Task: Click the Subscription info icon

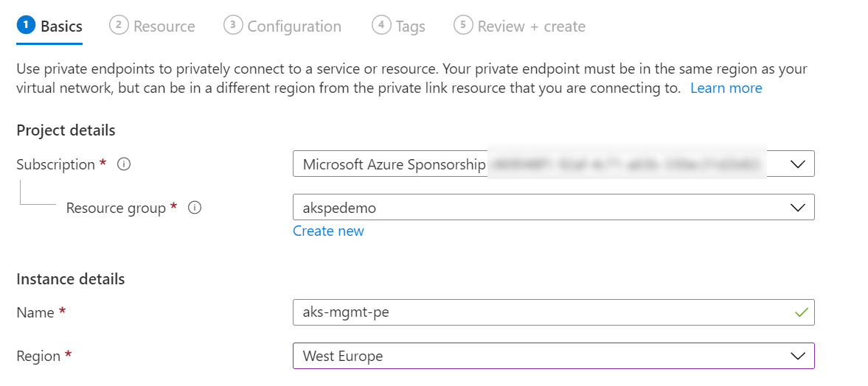Action: pos(124,164)
